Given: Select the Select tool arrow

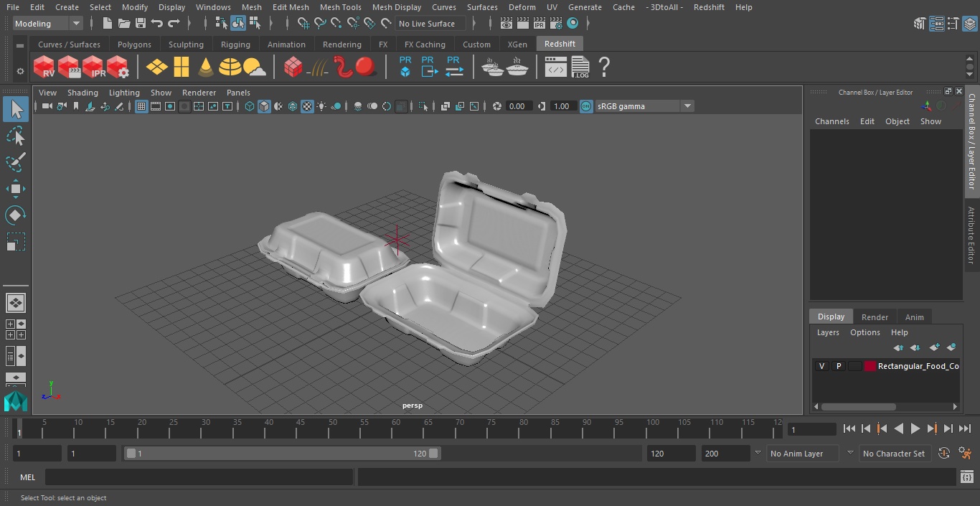Looking at the screenshot, I should [16, 109].
